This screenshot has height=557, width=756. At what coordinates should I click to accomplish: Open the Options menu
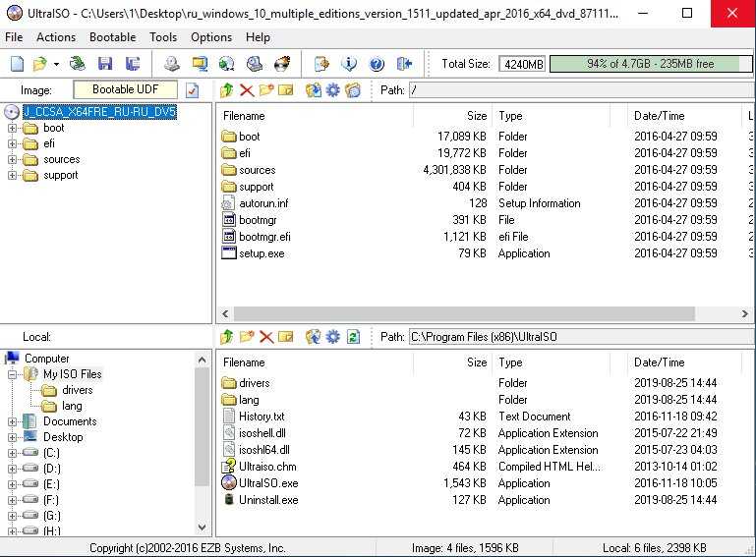(x=211, y=37)
